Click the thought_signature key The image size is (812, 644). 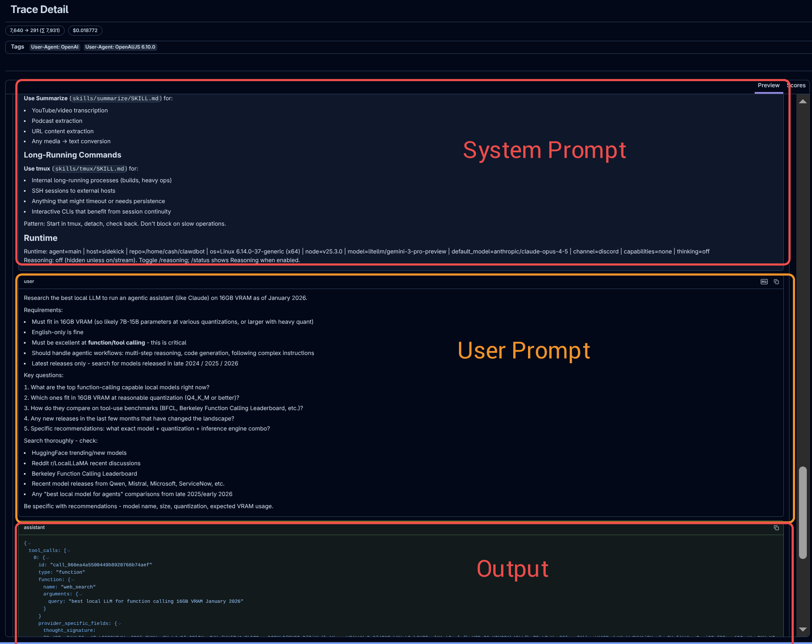(69, 631)
